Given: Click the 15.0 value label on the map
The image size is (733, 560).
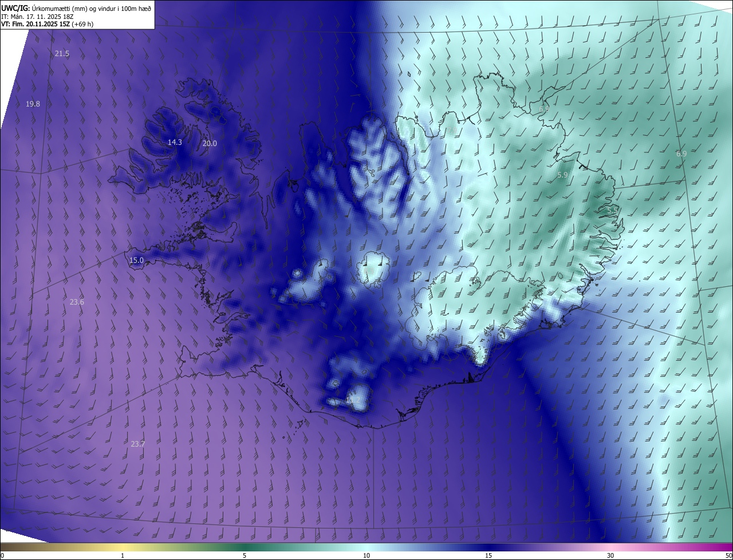Looking at the screenshot, I should 136,260.
